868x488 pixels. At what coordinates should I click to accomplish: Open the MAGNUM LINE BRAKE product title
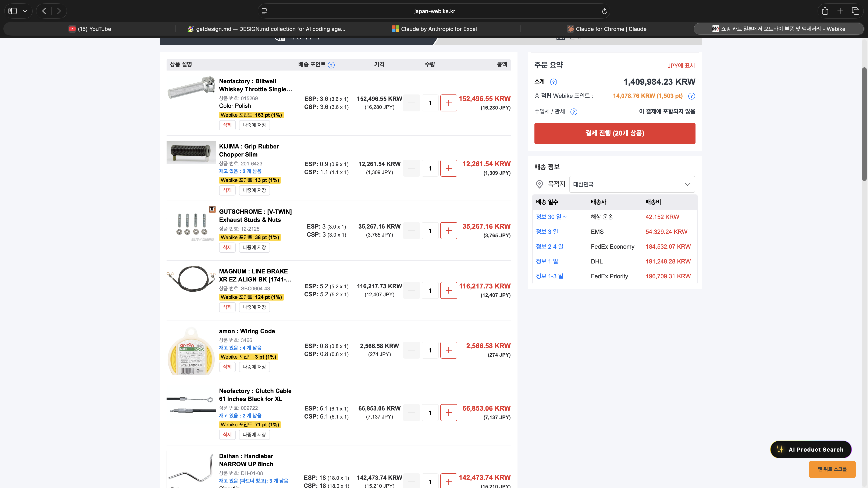tap(255, 276)
